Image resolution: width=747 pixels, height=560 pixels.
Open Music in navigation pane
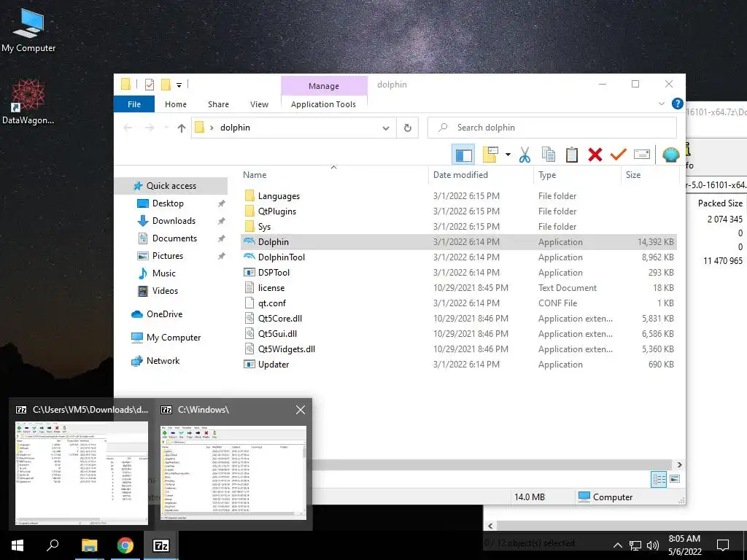coord(164,273)
